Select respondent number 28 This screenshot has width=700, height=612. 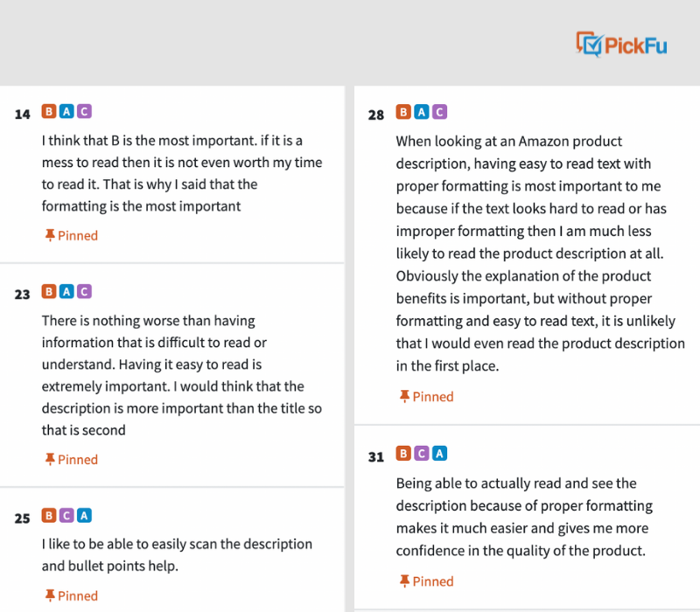(x=376, y=115)
